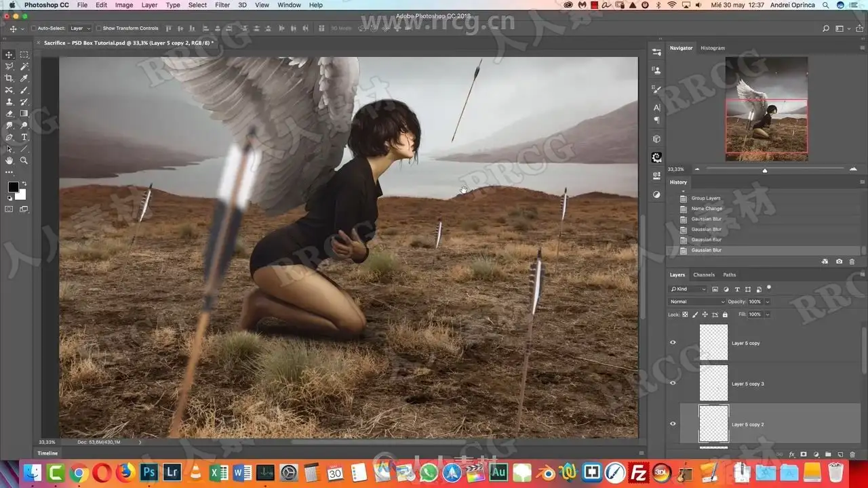The height and width of the screenshot is (488, 868).
Task: Hide the Layer 5 copy 2 layer
Action: (673, 424)
